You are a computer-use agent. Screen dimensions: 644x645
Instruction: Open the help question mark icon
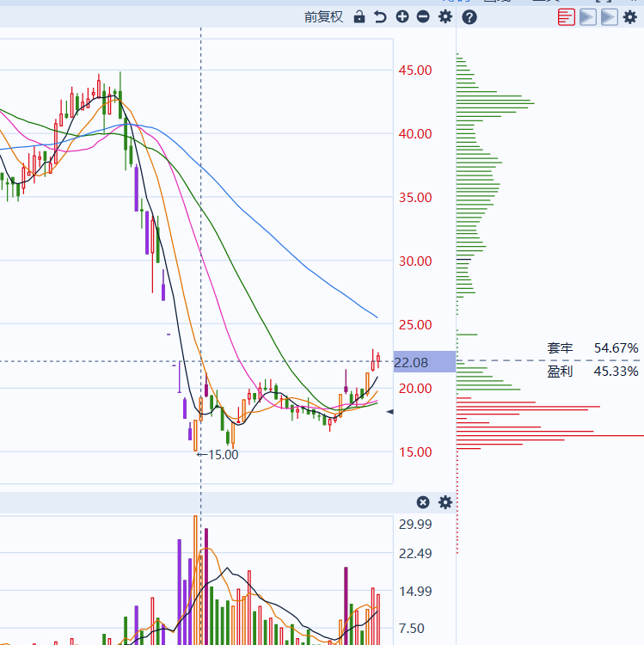[x=469, y=17]
